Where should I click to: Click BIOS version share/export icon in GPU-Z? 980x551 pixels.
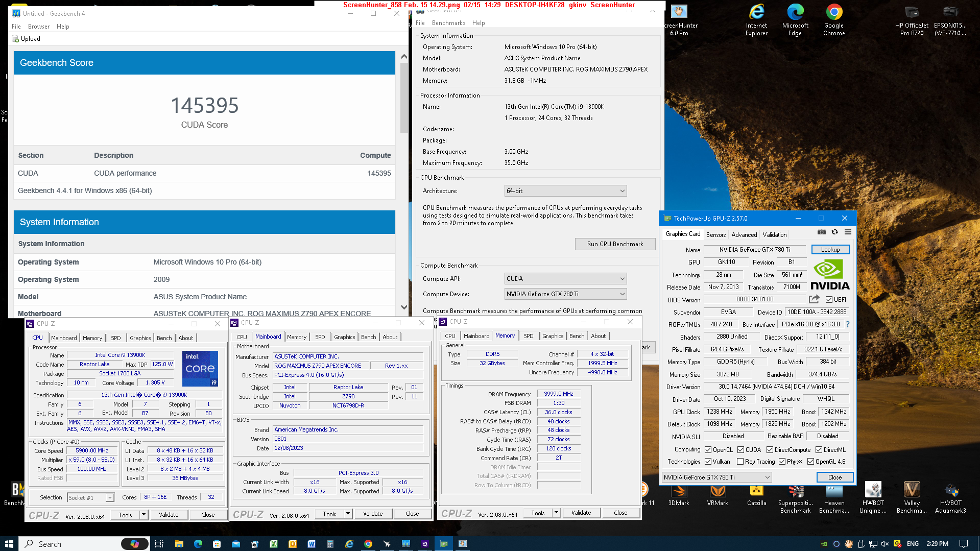click(814, 299)
